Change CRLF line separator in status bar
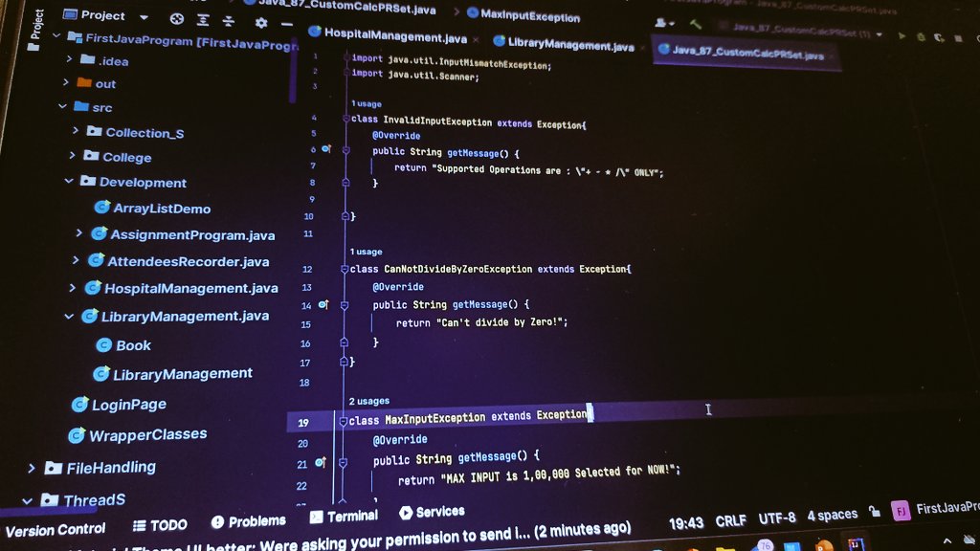980x551 pixels. pos(730,519)
